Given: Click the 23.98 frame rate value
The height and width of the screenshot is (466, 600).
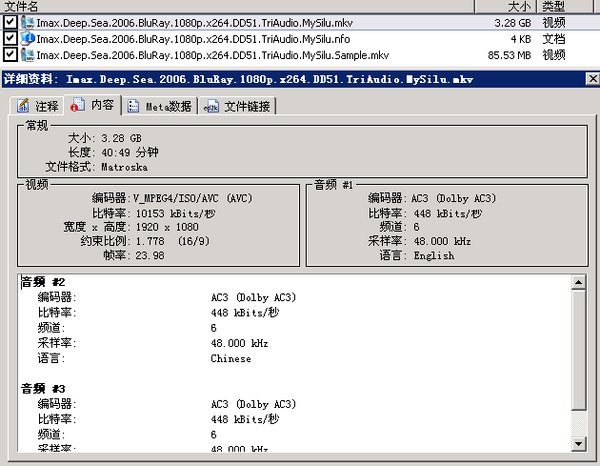Looking at the screenshot, I should (x=150, y=255).
